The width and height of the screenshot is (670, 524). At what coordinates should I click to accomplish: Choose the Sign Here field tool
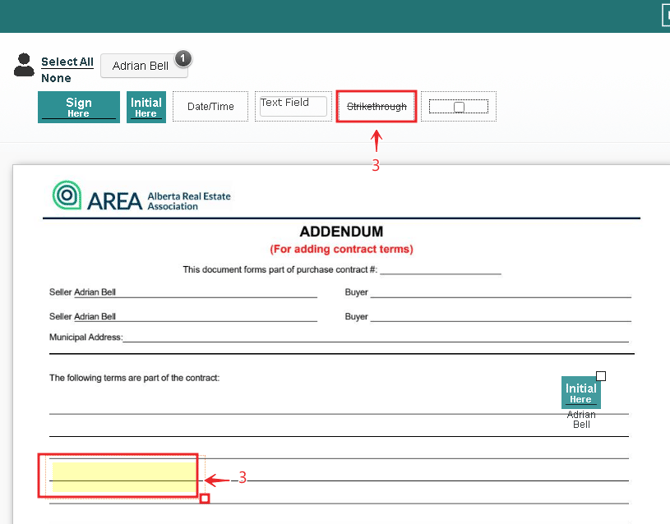click(78, 107)
